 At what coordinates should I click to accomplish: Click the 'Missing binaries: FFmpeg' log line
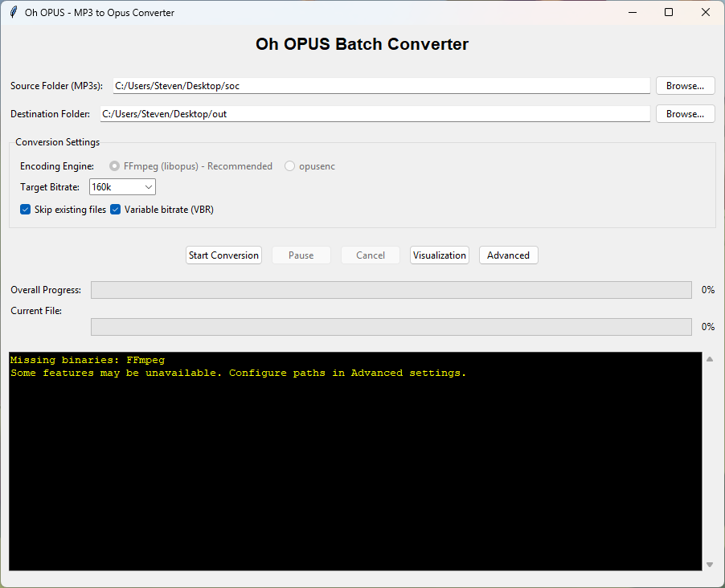[x=88, y=360]
